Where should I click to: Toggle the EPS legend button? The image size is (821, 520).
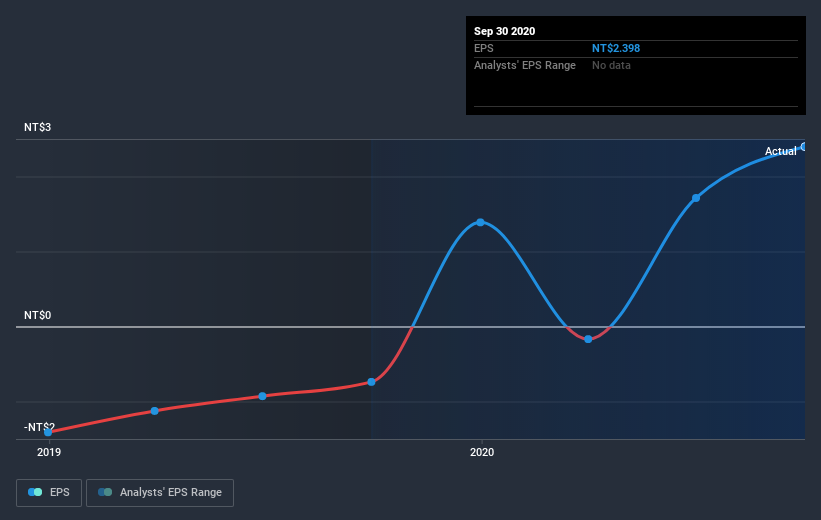coord(49,493)
